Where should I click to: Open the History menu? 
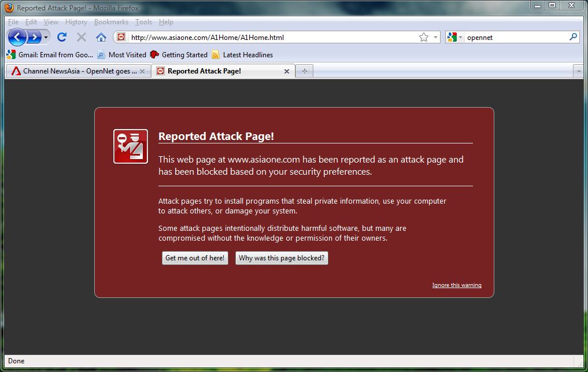pos(76,22)
